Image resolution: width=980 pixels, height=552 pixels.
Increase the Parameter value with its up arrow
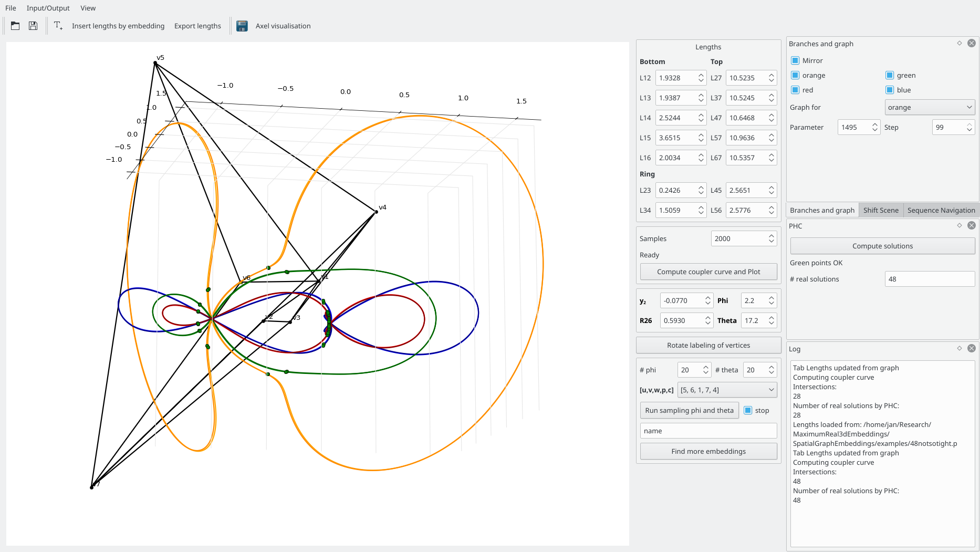pyautogui.click(x=874, y=124)
